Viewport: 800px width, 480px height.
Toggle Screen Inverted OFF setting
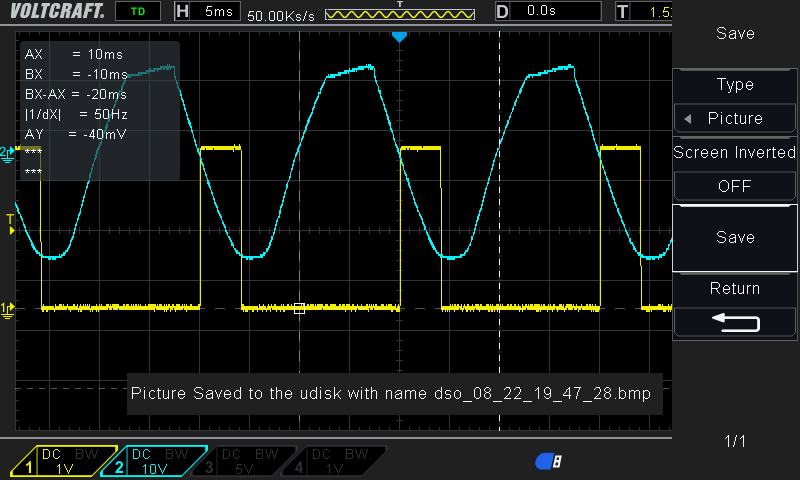pos(734,185)
